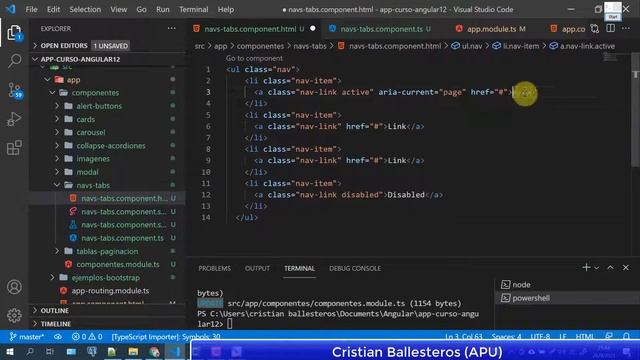This screenshot has height=360, width=640.
Task: Expand the Timeline section
Action: point(35,324)
